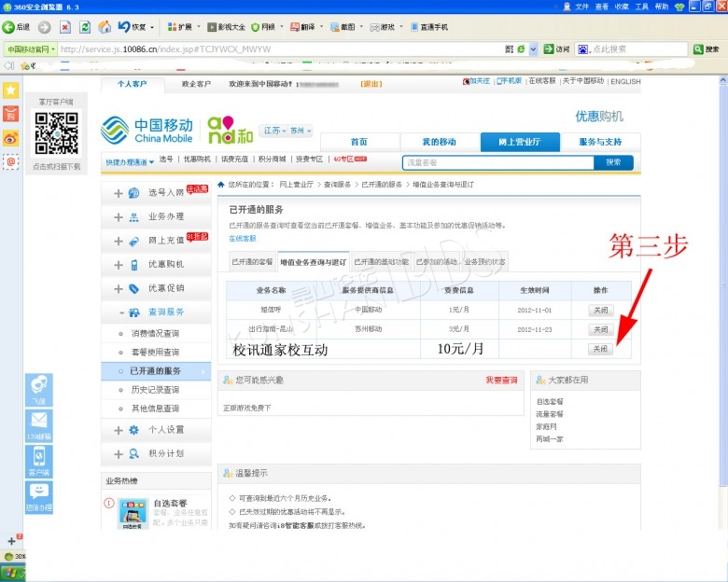Click the 关闭 button for 短信呼
The width and height of the screenshot is (728, 582).
tap(601, 310)
